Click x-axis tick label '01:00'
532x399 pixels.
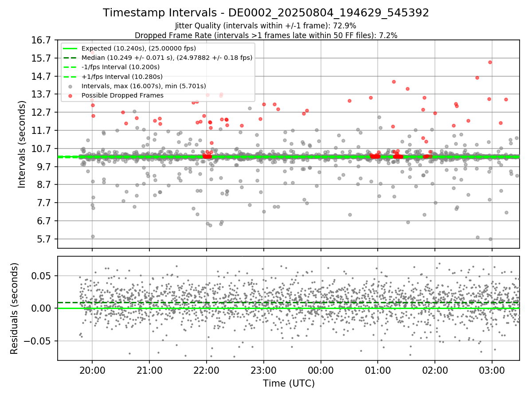378,371
